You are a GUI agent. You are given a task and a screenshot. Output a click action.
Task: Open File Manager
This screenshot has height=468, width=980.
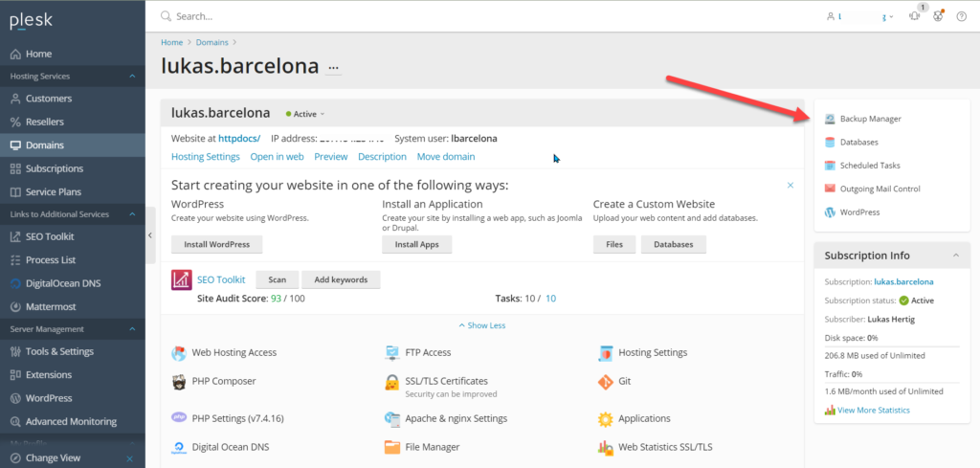click(432, 447)
